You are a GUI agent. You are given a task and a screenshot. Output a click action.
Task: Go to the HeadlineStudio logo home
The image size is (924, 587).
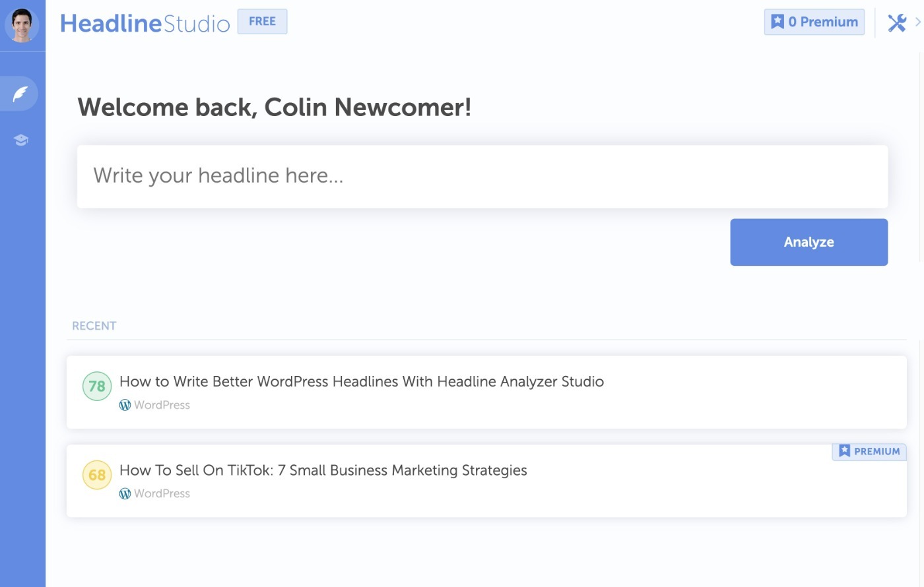145,23
